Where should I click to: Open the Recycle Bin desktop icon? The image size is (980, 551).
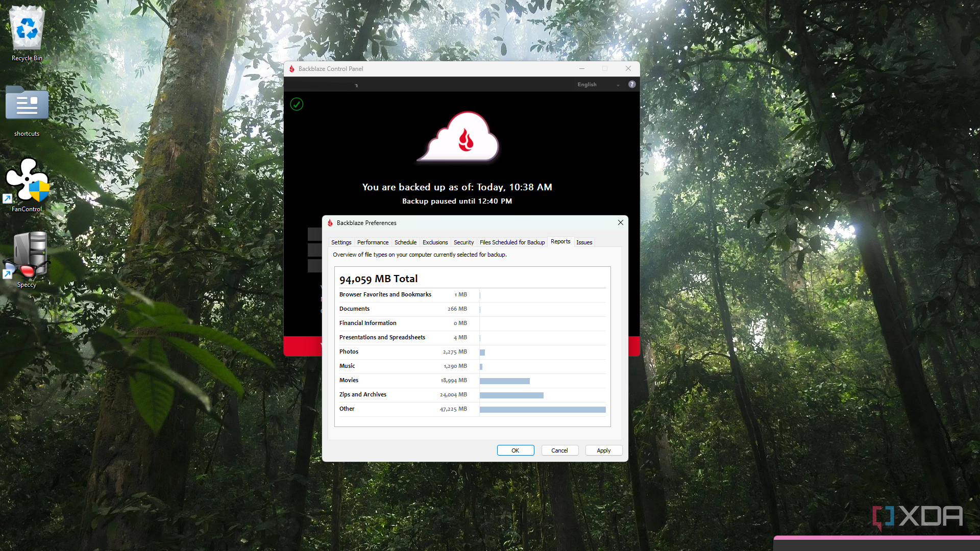(x=27, y=34)
